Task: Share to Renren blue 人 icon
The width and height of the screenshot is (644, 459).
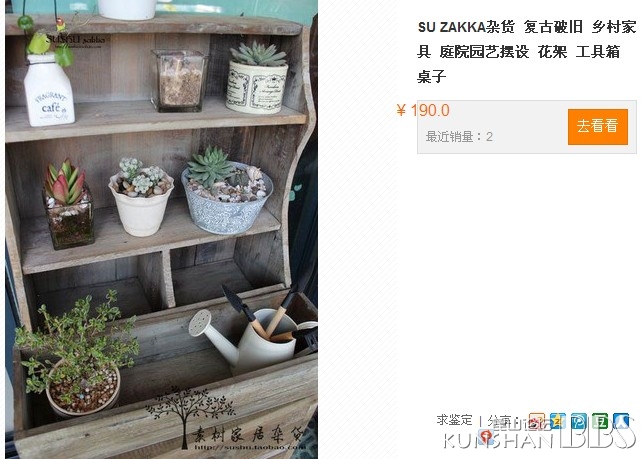Action: [621, 420]
